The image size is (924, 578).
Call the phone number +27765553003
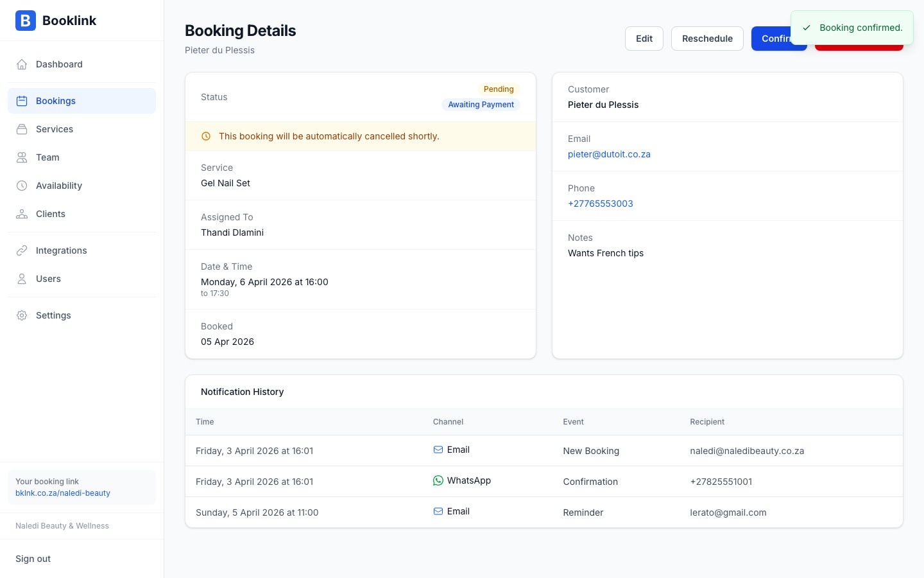(x=600, y=204)
